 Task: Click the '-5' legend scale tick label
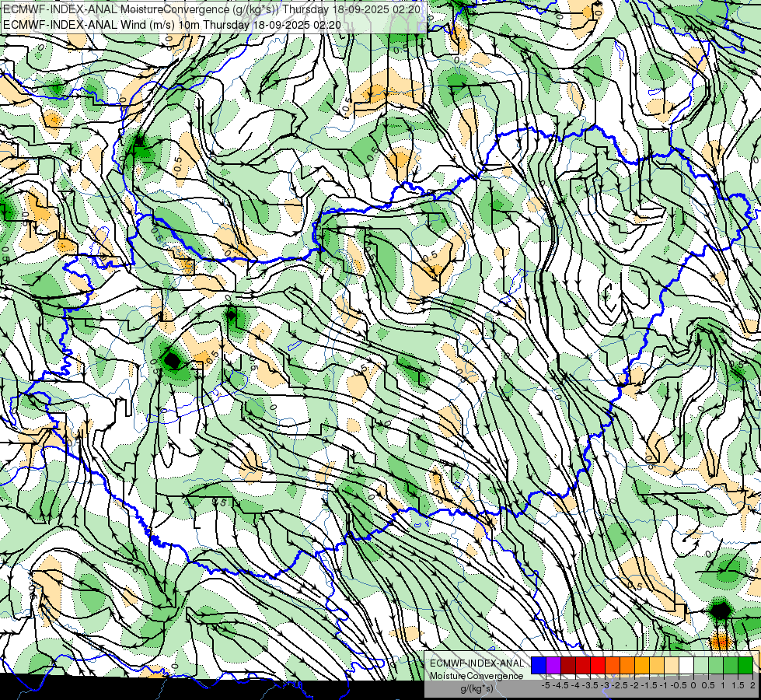coord(546,685)
